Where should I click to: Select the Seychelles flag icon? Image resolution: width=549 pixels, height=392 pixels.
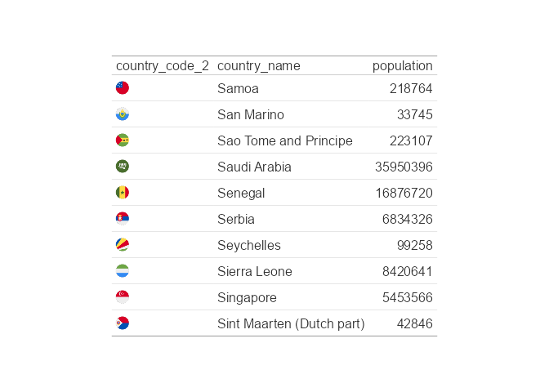123,245
